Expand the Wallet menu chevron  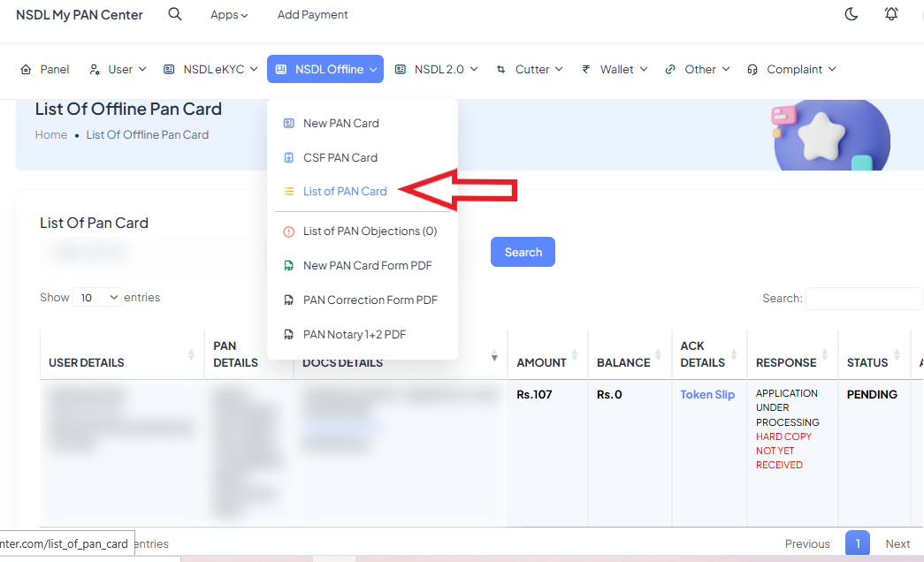[644, 70]
